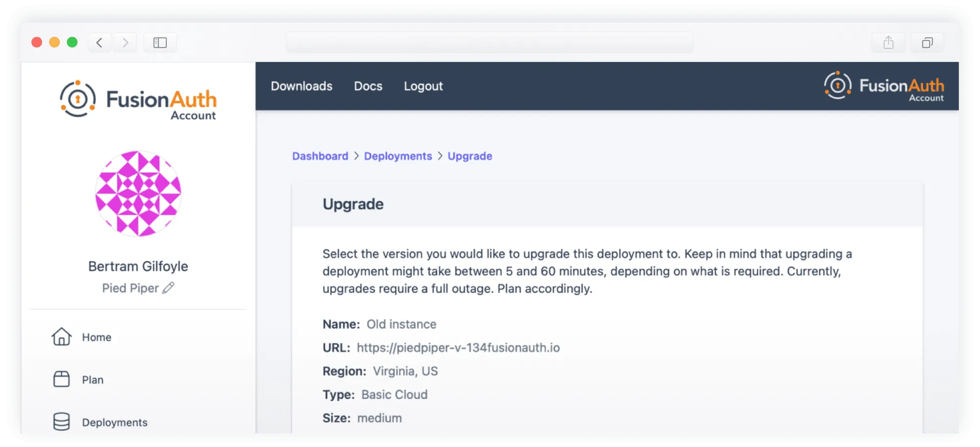Open the browser tab overview icon
Viewport: 980px width, 447px height.
(927, 43)
